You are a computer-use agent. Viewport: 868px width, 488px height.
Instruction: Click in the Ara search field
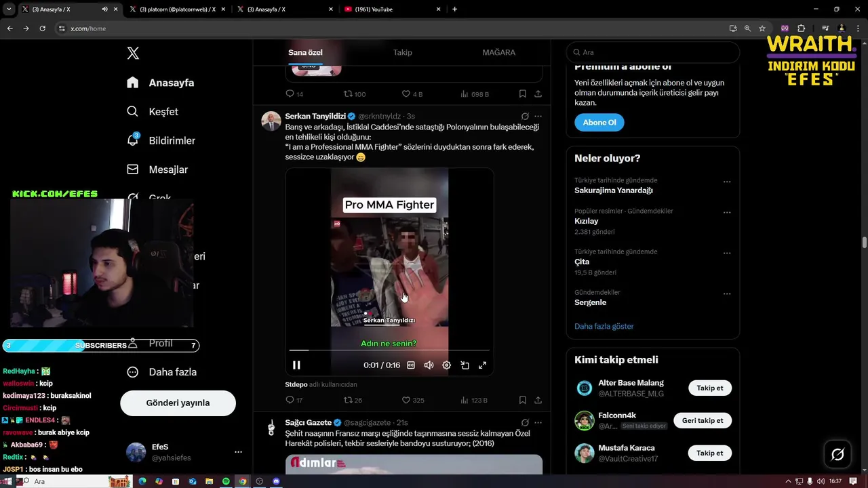tap(653, 52)
